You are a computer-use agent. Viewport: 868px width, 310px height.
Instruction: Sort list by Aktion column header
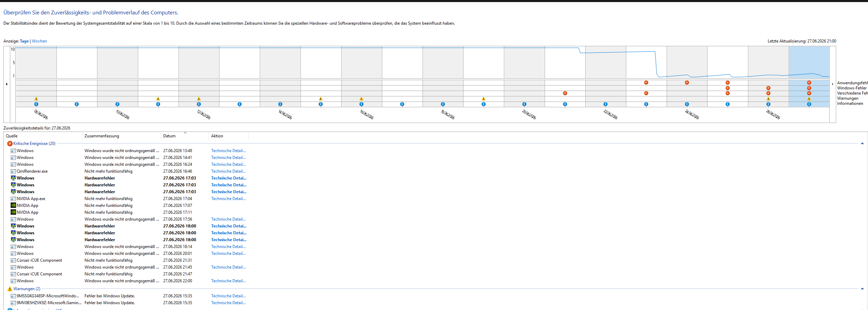(x=229, y=136)
